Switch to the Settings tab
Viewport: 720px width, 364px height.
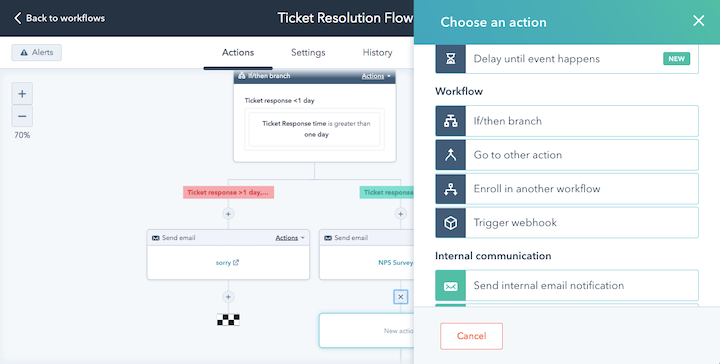[x=308, y=52]
